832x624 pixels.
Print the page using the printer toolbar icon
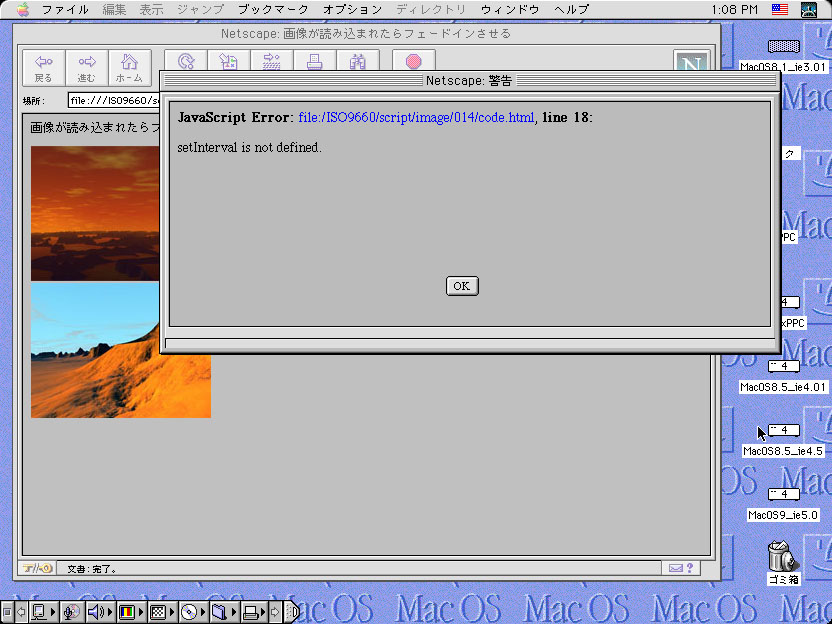(315, 62)
